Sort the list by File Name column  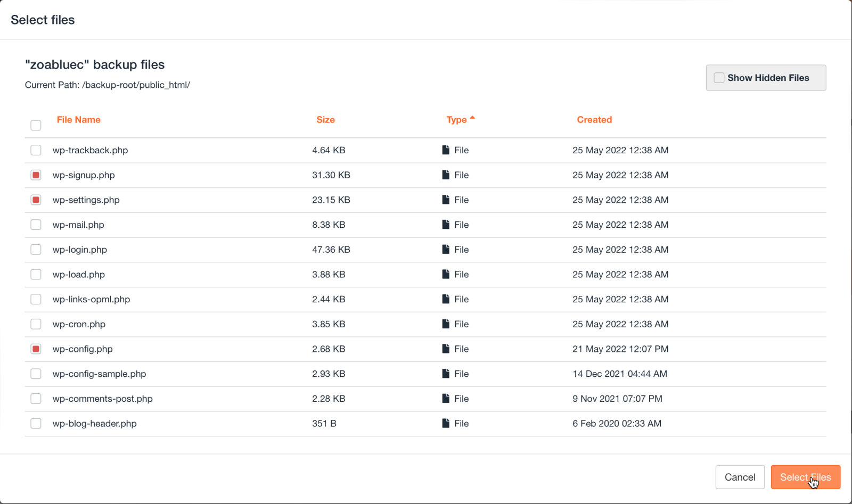tap(78, 120)
